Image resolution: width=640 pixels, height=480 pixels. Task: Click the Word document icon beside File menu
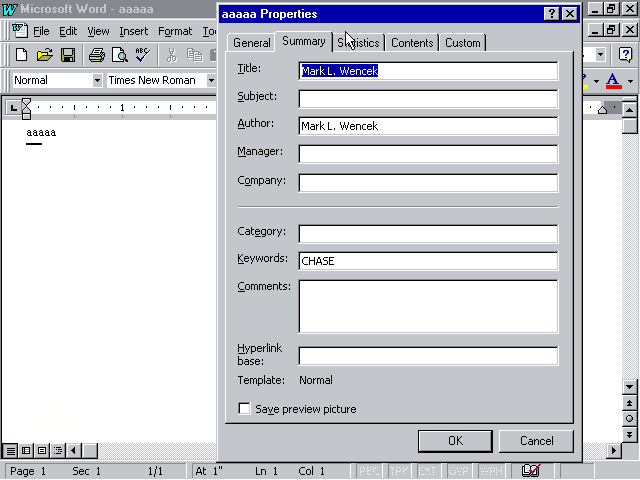20,31
